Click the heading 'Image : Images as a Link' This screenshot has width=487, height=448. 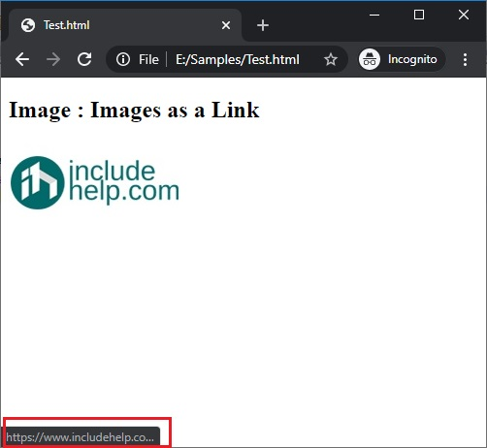[x=134, y=111]
